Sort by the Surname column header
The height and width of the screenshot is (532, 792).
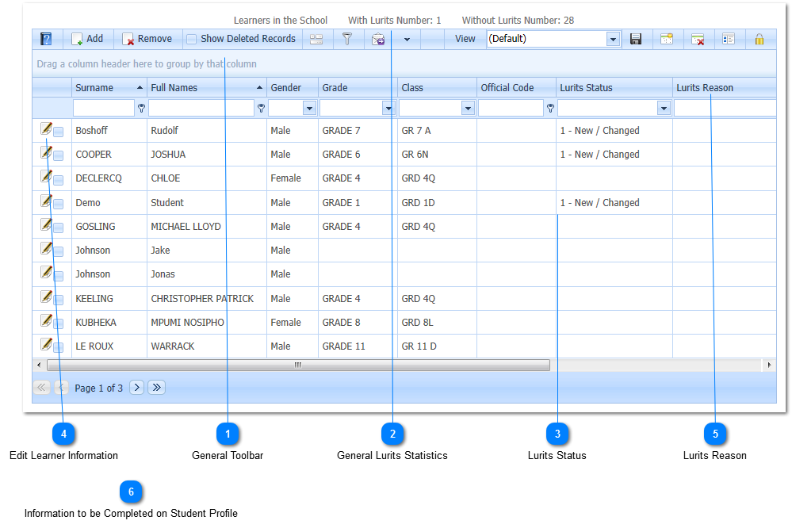[x=95, y=88]
